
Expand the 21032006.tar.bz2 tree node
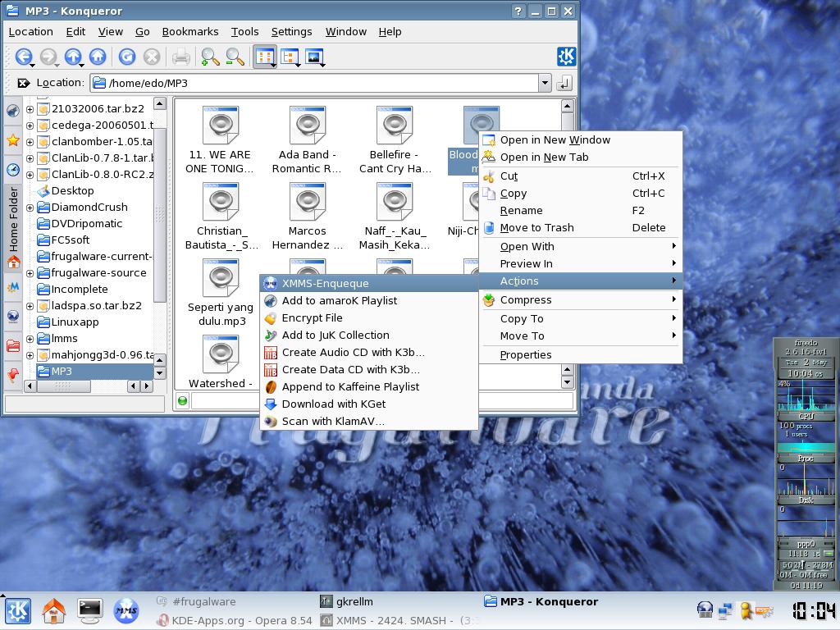click(x=30, y=109)
